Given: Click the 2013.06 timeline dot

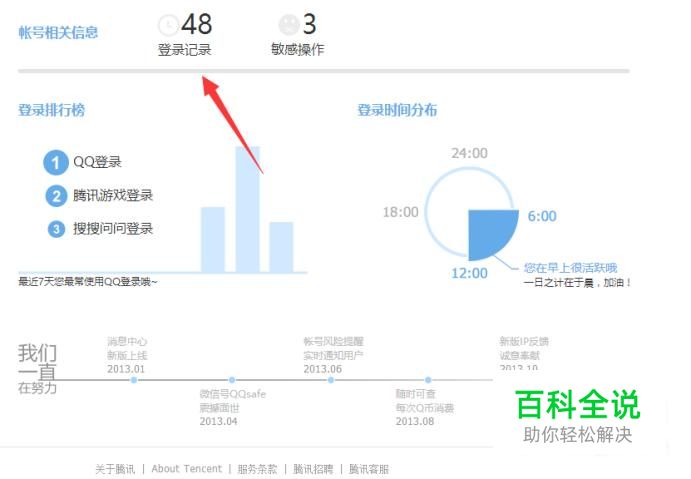Looking at the screenshot, I should [x=331, y=380].
